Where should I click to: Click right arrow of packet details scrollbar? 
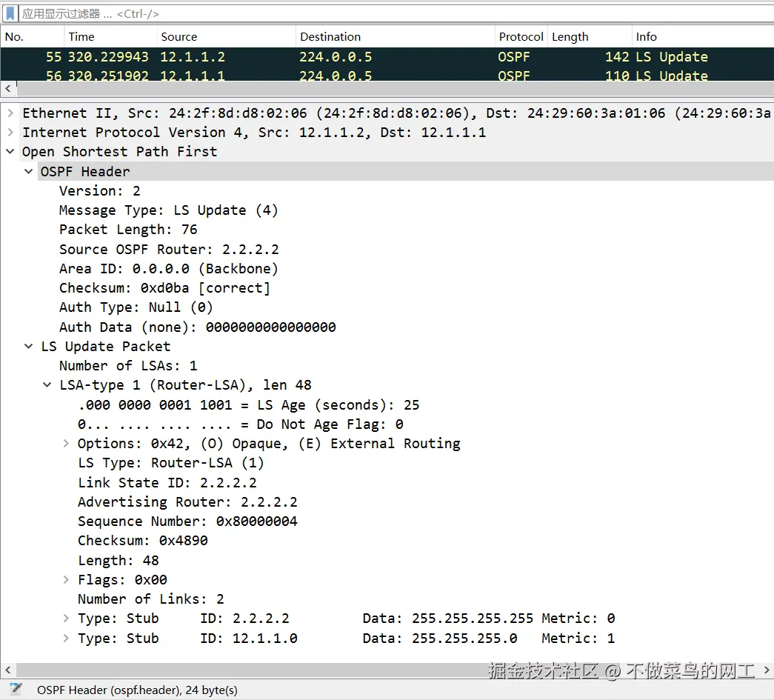click(x=767, y=669)
